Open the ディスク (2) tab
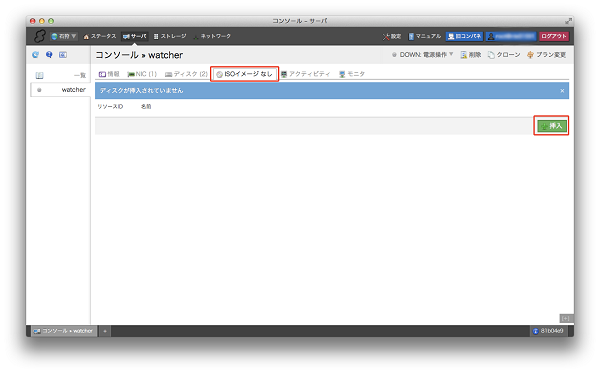This screenshot has height=373, width=600. point(186,74)
